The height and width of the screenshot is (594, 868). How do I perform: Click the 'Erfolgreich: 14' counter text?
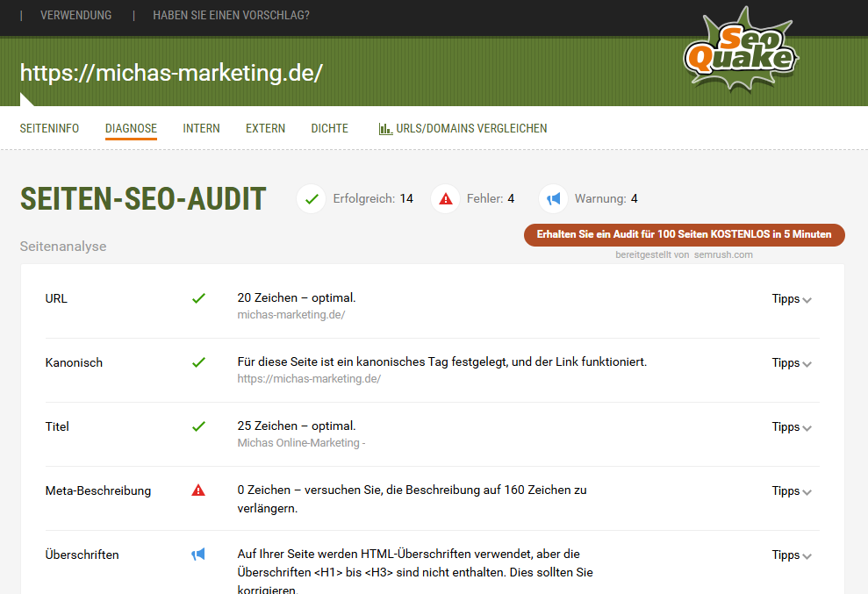click(x=373, y=199)
